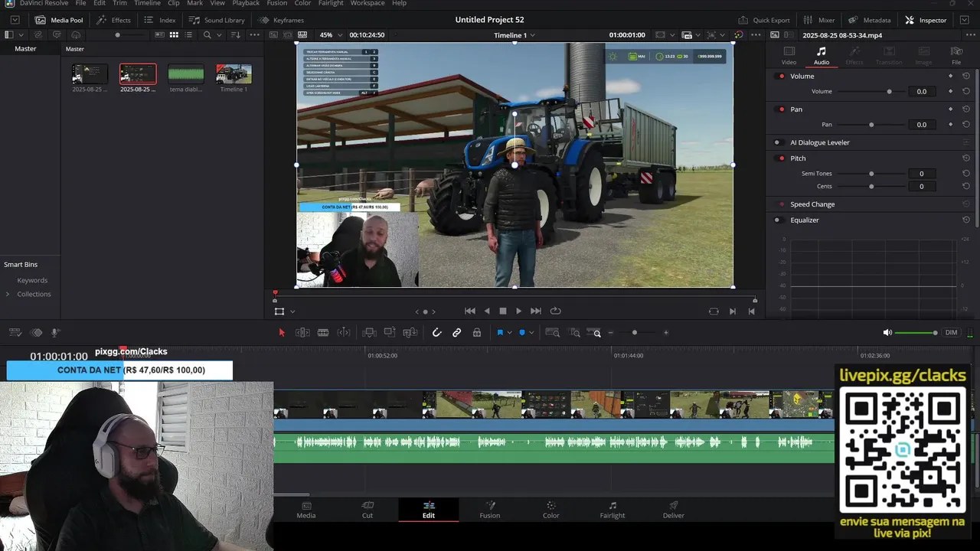
Task: Stop playback in viewer
Action: tap(503, 311)
